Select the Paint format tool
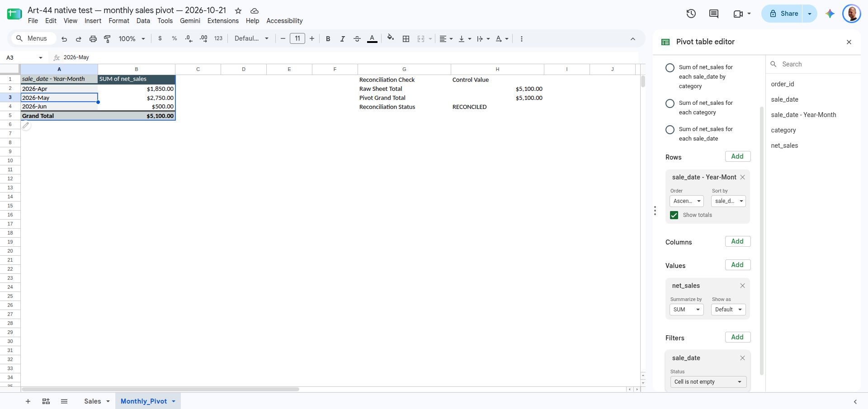The width and height of the screenshot is (868, 409). click(x=107, y=39)
